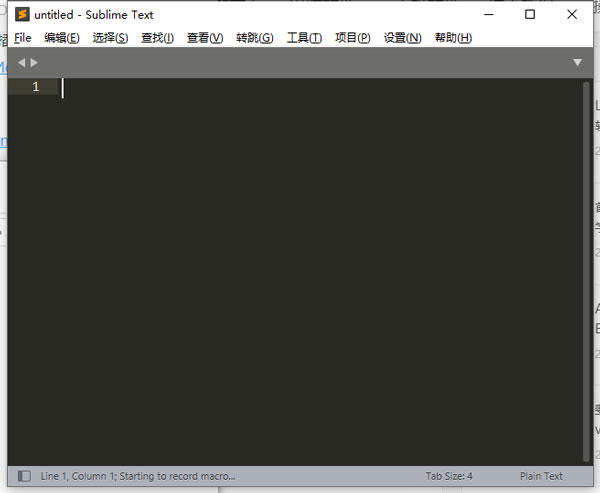Click line number 1 in the gutter
600x493 pixels.
coord(36,87)
